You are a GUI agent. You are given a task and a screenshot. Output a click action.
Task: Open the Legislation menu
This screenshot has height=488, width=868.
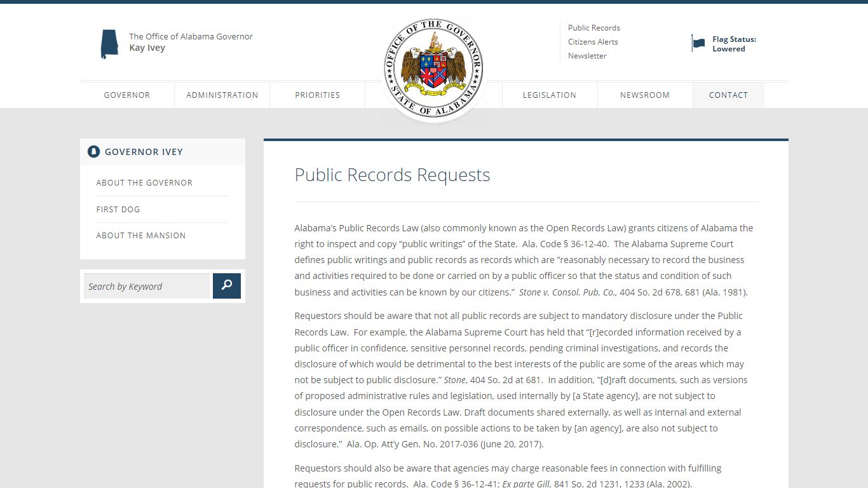(x=550, y=95)
